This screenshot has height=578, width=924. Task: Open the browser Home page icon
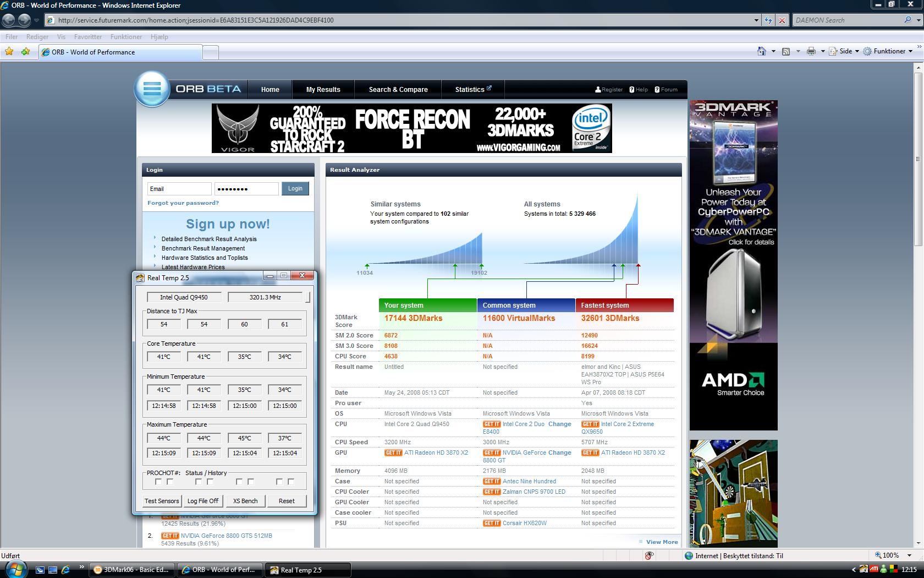coord(761,51)
